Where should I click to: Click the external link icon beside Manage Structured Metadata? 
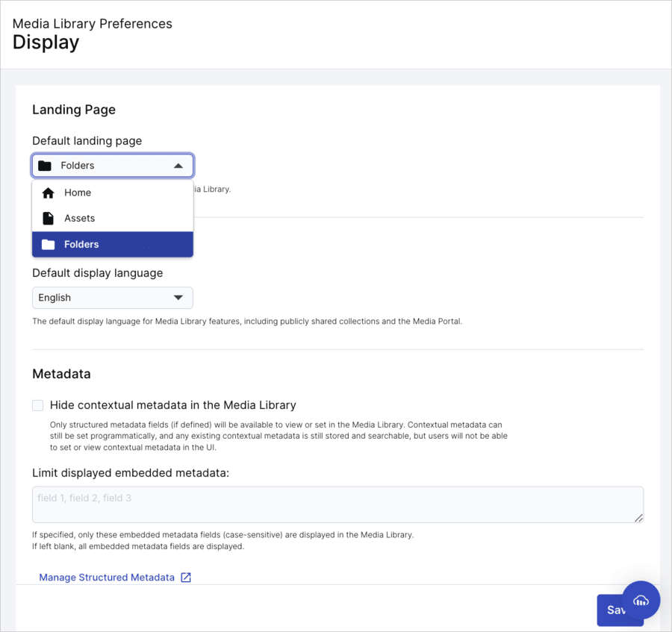pos(186,578)
